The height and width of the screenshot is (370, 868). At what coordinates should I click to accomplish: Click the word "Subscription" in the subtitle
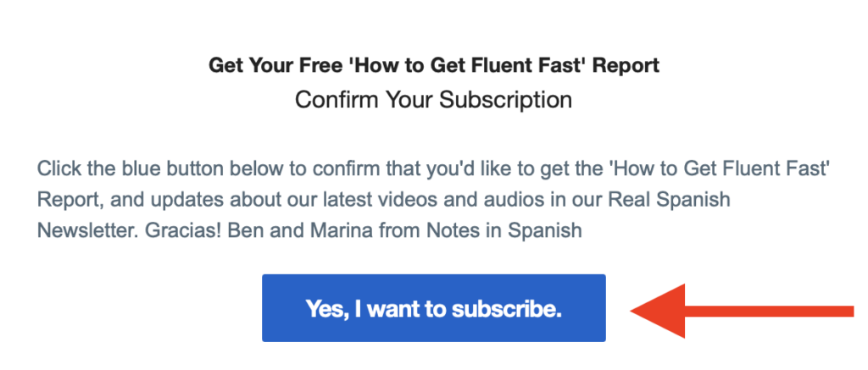(x=505, y=101)
